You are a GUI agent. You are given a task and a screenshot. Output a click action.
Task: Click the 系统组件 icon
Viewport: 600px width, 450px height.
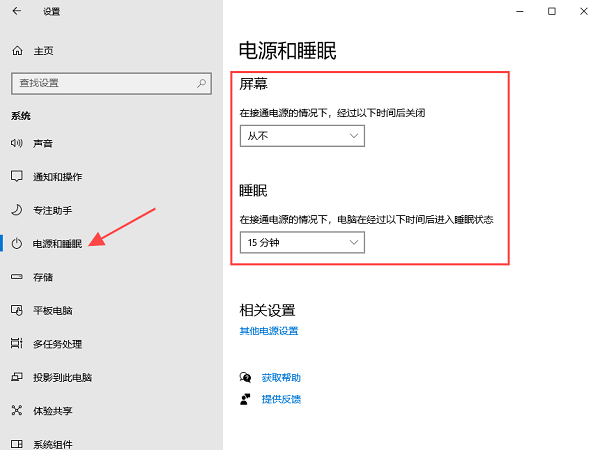16,444
